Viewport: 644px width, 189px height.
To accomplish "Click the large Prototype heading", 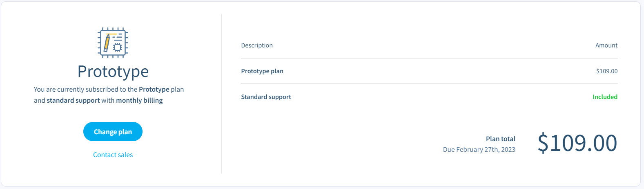I will click(x=113, y=71).
